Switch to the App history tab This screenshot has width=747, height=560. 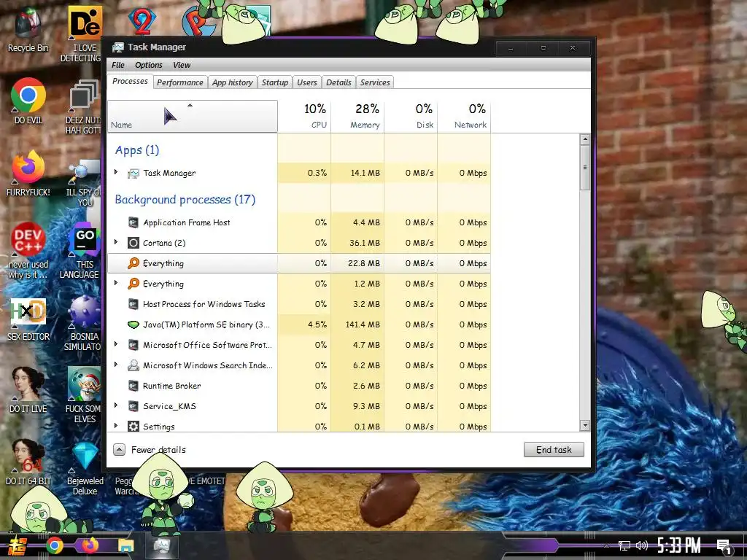click(x=233, y=82)
